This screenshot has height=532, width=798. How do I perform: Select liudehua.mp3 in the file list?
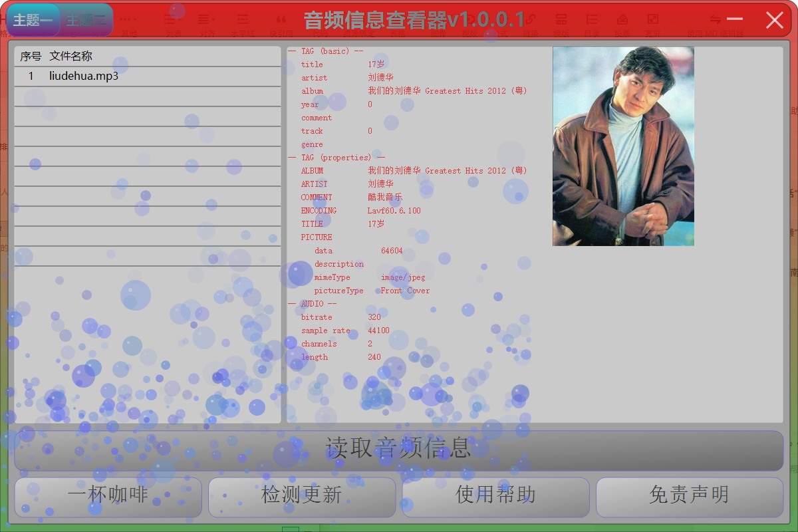(x=84, y=76)
